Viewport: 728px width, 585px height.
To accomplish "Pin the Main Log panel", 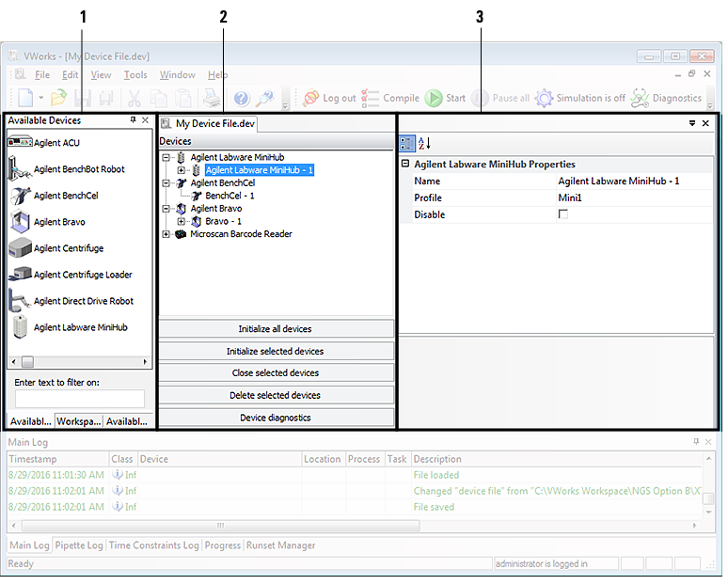I will click(696, 441).
